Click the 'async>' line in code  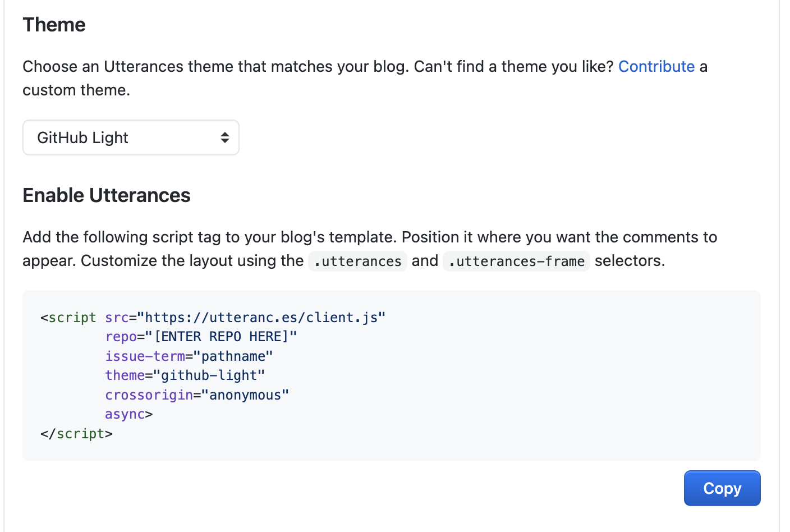(129, 414)
